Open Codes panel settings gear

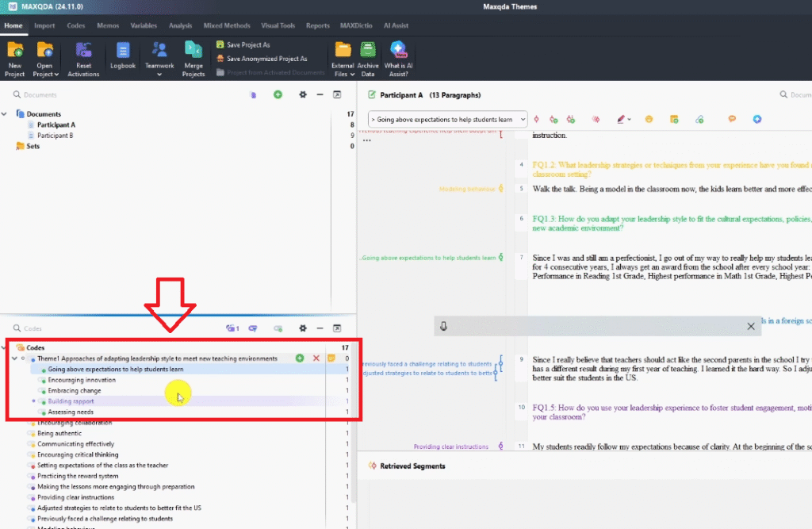(x=302, y=328)
